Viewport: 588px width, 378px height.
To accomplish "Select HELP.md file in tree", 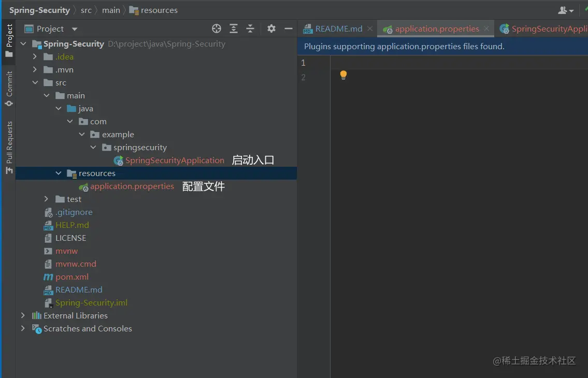I will [72, 225].
